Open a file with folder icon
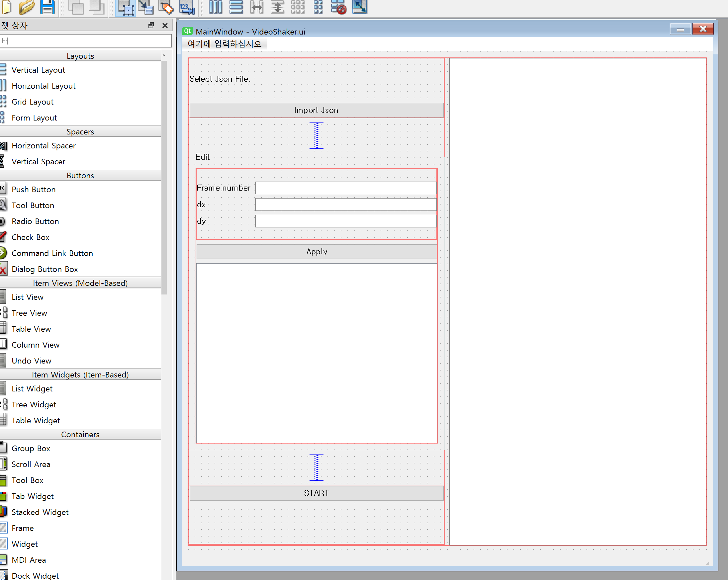 pos(26,7)
